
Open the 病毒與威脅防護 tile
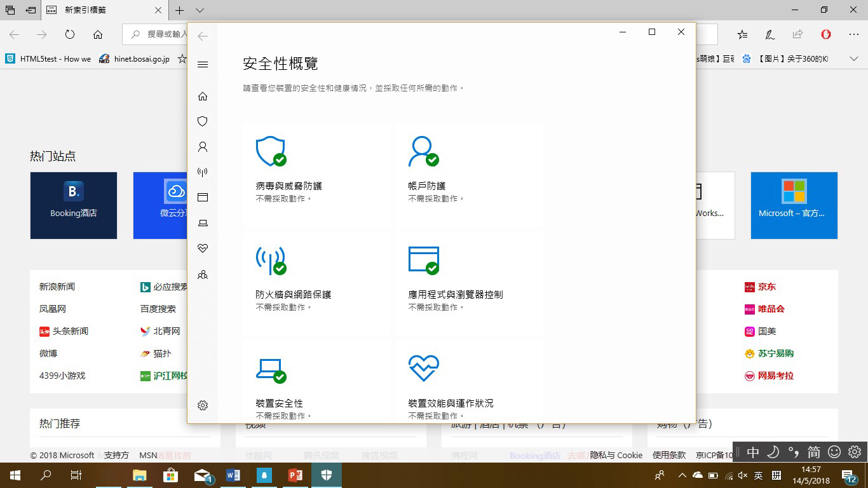point(316,174)
